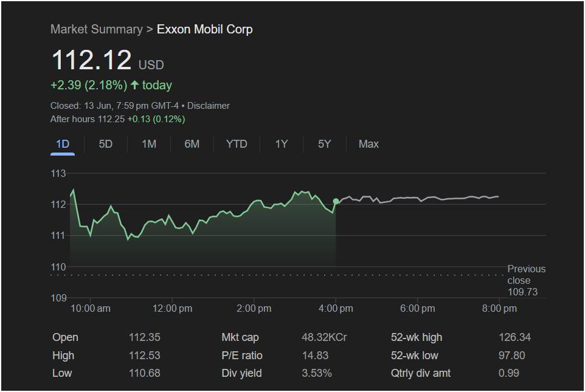Screen dimensions: 585x392
Task: Click the Mkt cap value 48.32KCr
Action: (x=324, y=337)
